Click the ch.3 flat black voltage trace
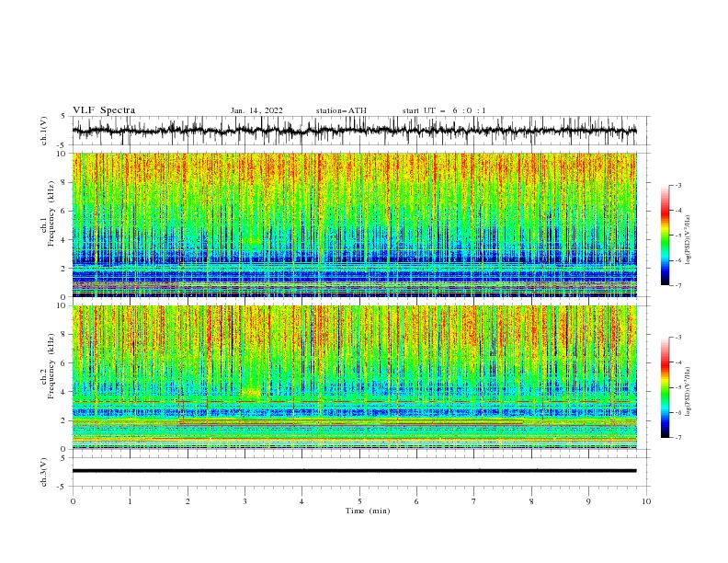Image resolution: width=728 pixels, height=563 pixels. pyautogui.click(x=354, y=471)
